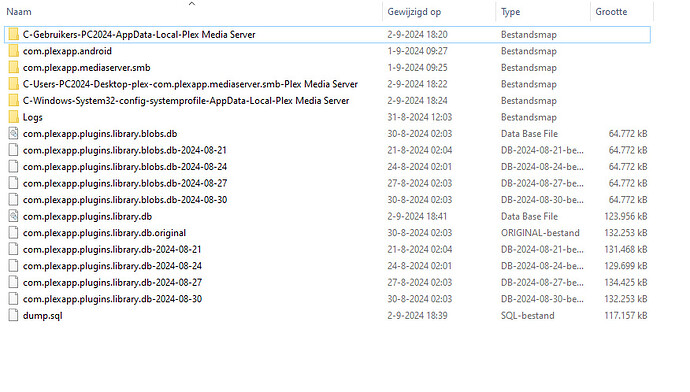Click file icon of com.plexapp.plugins.library.db-2024-08-24
Image resolution: width=690 pixels, height=392 pixels.
tap(14, 266)
